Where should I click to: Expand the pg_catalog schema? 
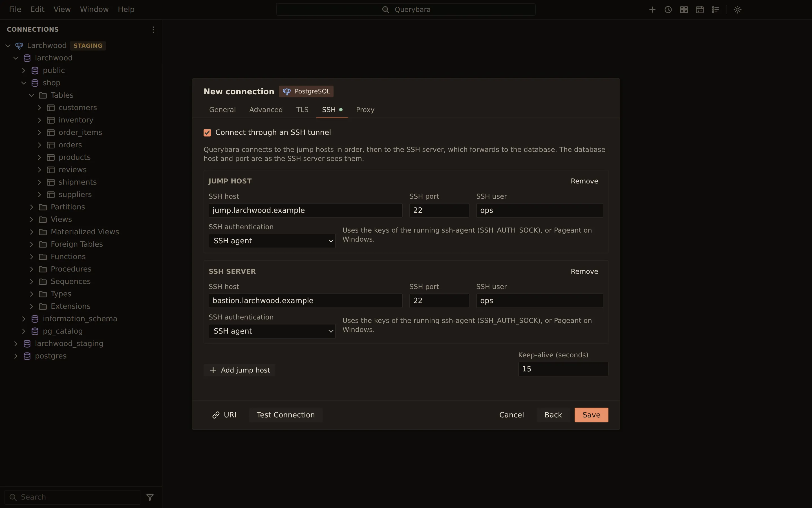click(x=23, y=331)
